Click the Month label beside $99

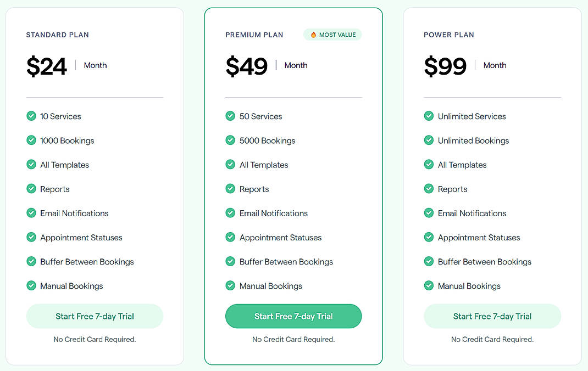pos(495,65)
